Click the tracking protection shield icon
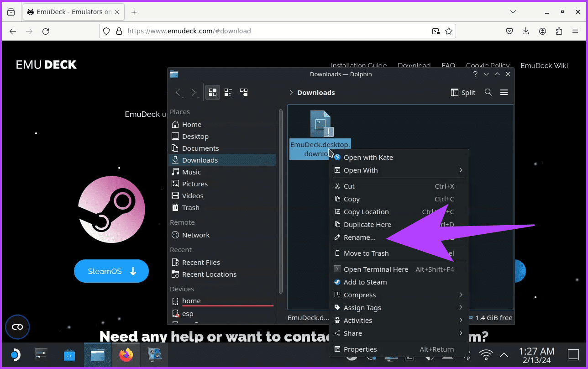Screen dimensions: 588x369 (x=106, y=31)
